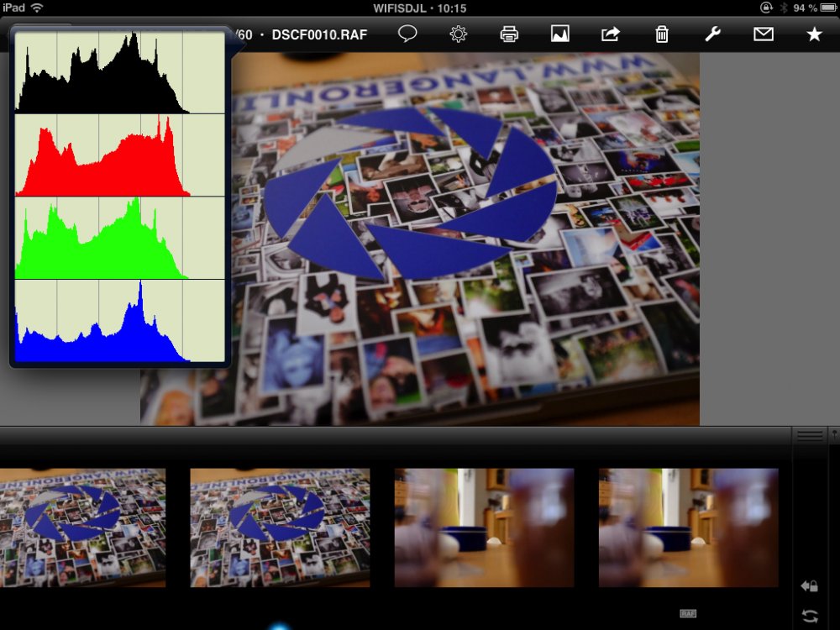The height and width of the screenshot is (630, 840).
Task: Email the photo with envelope icon
Action: pyautogui.click(x=763, y=34)
